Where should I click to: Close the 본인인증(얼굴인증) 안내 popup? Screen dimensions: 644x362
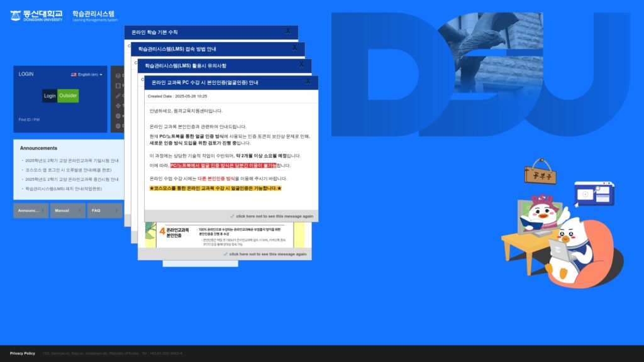(x=308, y=82)
